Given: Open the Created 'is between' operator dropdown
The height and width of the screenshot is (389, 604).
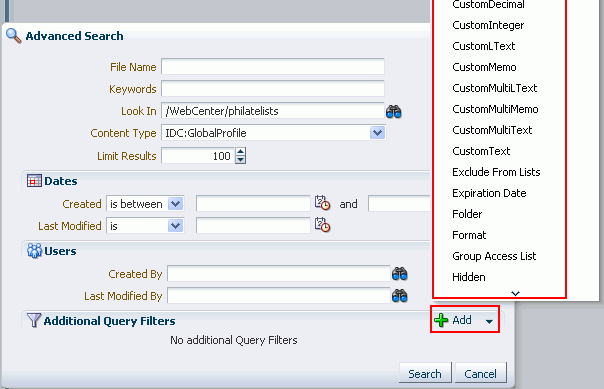Looking at the screenshot, I should 175,204.
